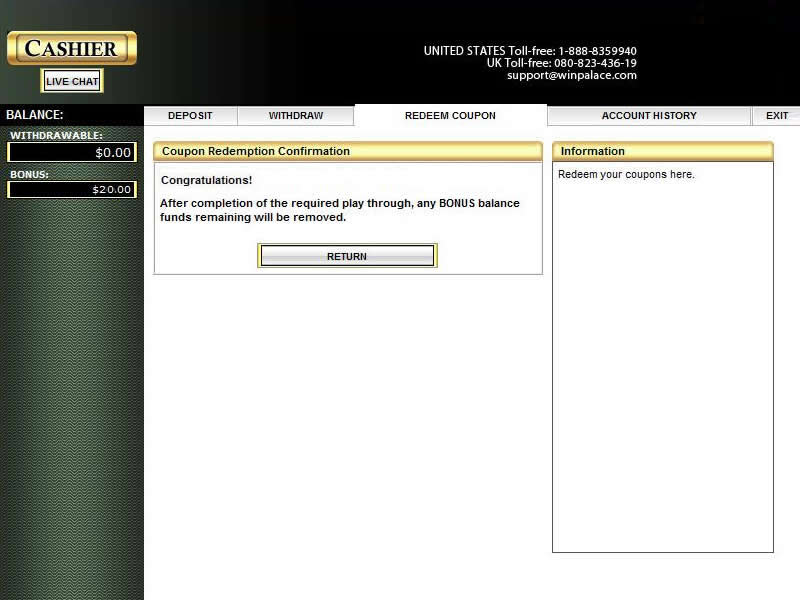Click the WITHDRAWABLE: label
The image size is (800, 600).
coord(57,135)
